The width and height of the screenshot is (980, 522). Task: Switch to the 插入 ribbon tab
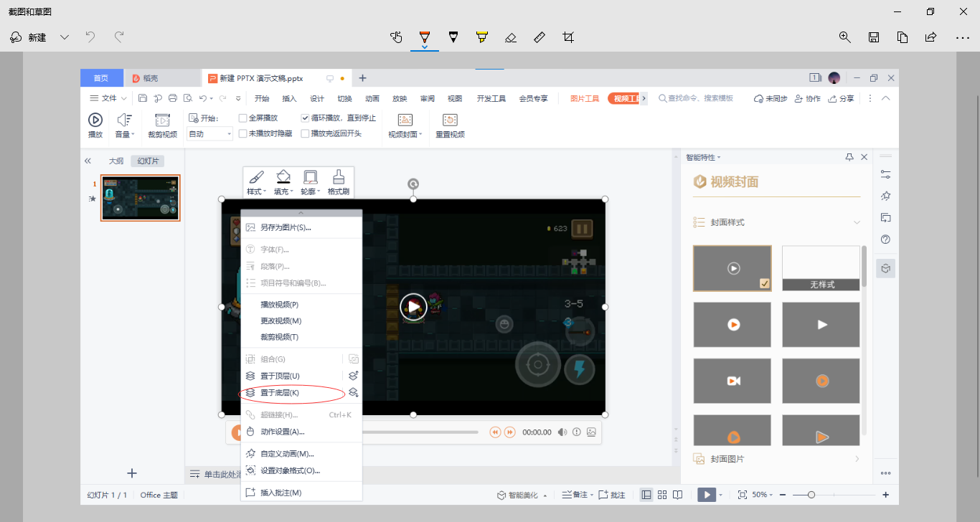click(x=289, y=99)
